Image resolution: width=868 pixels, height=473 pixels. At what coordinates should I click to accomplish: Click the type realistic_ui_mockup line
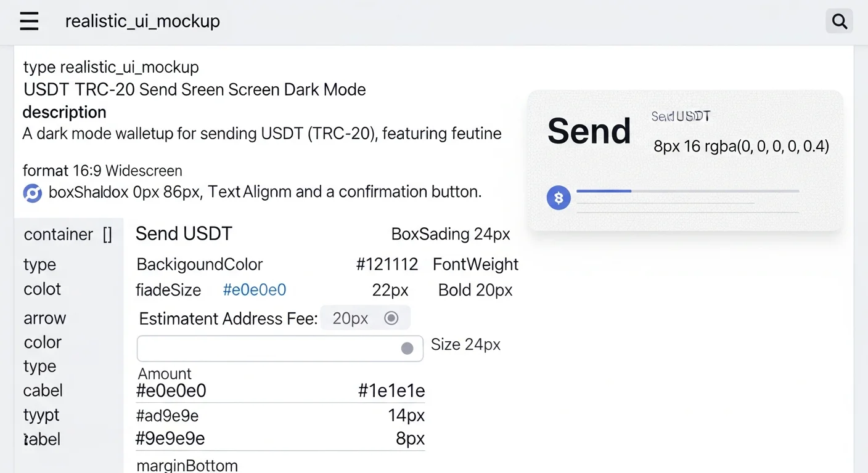point(111,67)
